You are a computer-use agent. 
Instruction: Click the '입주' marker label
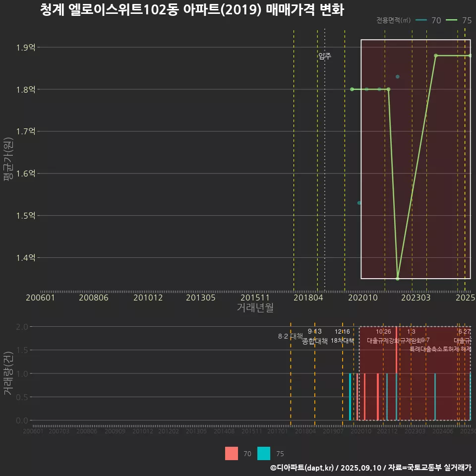tap(324, 56)
